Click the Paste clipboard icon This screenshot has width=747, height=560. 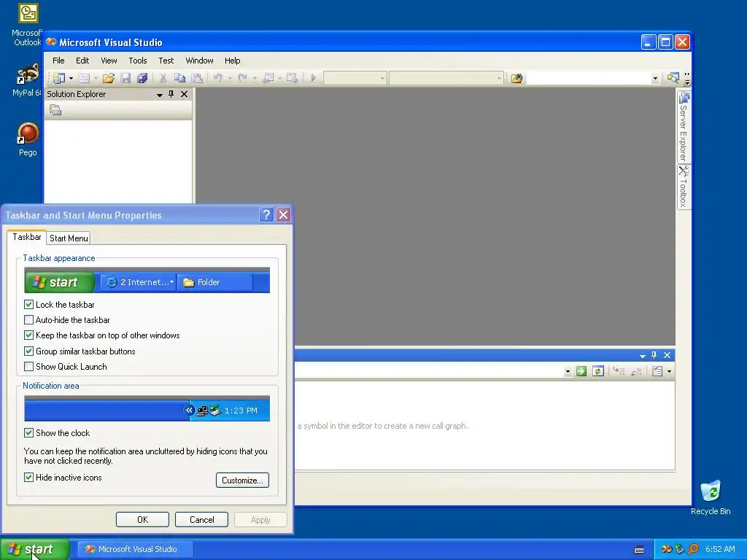click(x=196, y=77)
